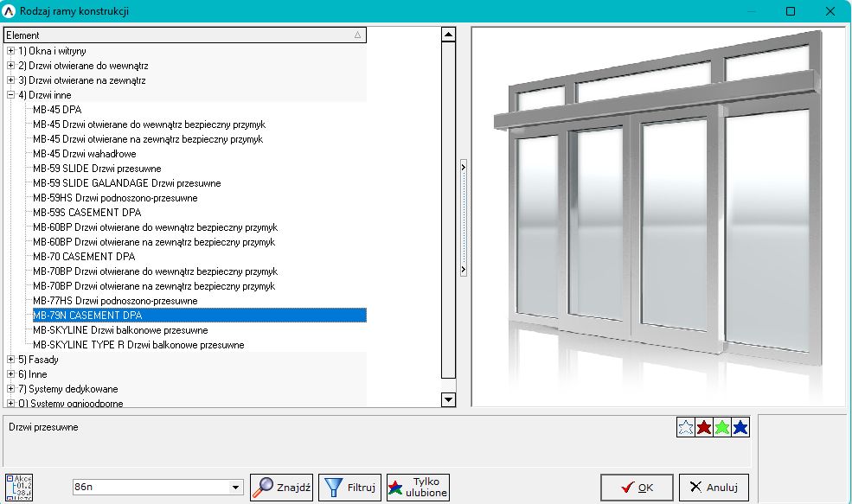Click the magnifier Znajdź search button
The width and height of the screenshot is (852, 504).
(281, 488)
